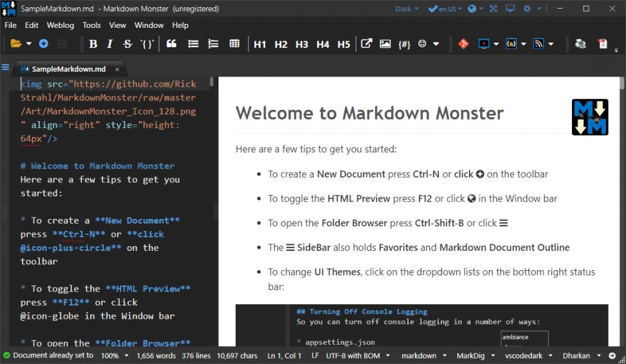Apply H5 heading
This screenshot has width=626, height=364.
pos(344,45)
